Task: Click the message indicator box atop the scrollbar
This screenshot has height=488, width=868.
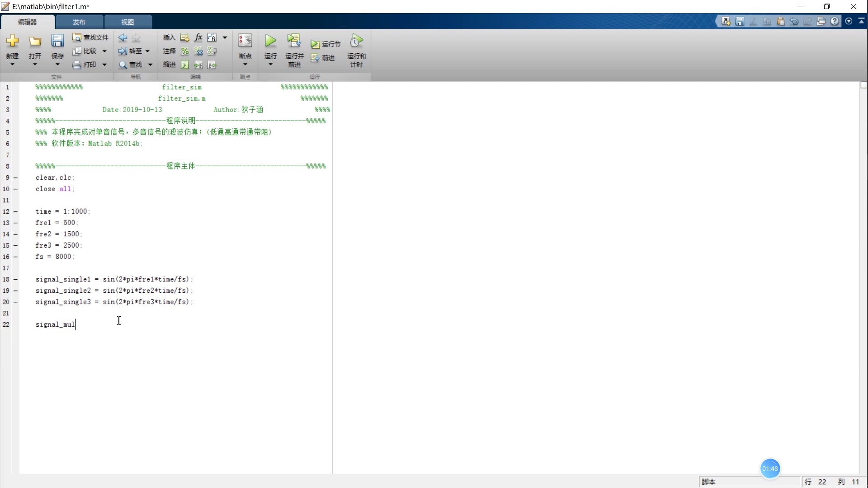Action: tap(863, 85)
